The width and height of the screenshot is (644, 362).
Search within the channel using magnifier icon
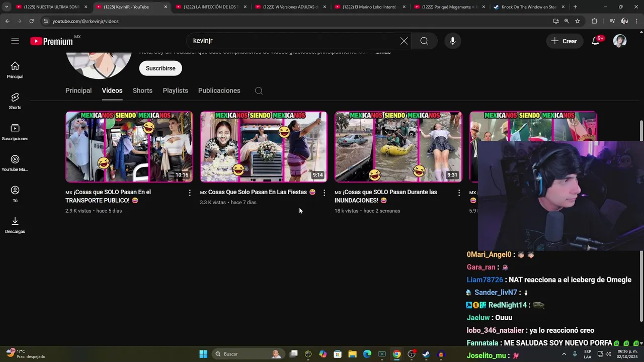pyautogui.click(x=259, y=90)
